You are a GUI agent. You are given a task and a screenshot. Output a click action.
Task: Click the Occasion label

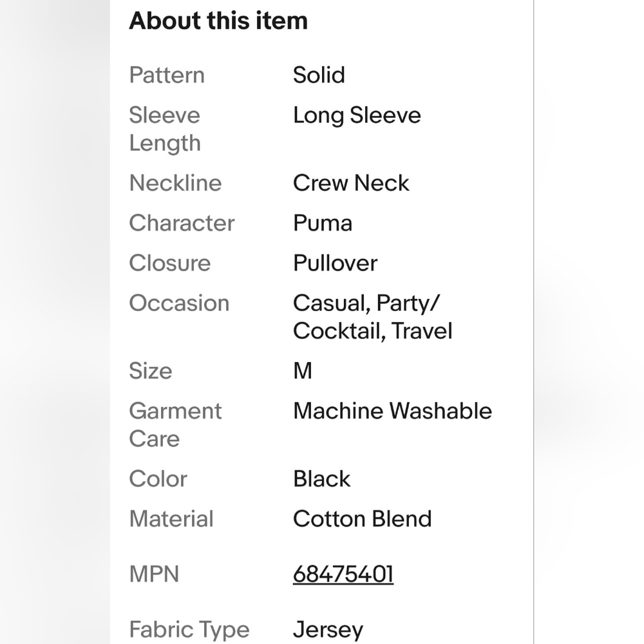coord(179,303)
